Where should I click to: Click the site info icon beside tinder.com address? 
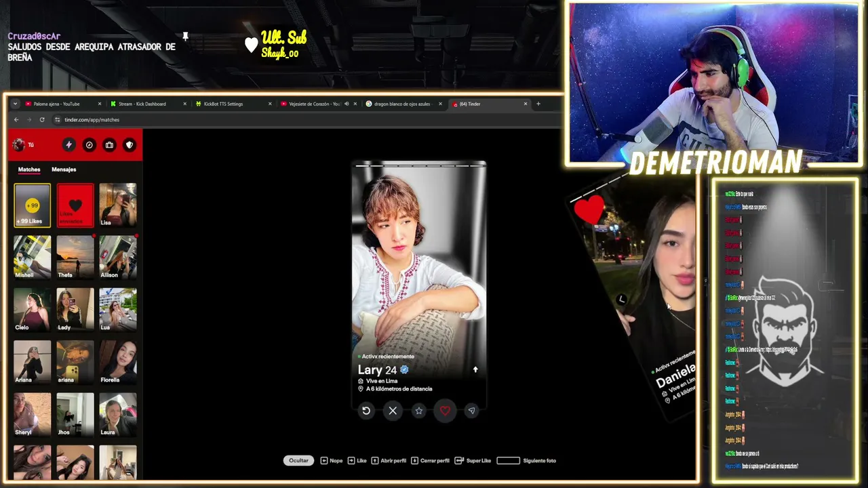(x=57, y=120)
